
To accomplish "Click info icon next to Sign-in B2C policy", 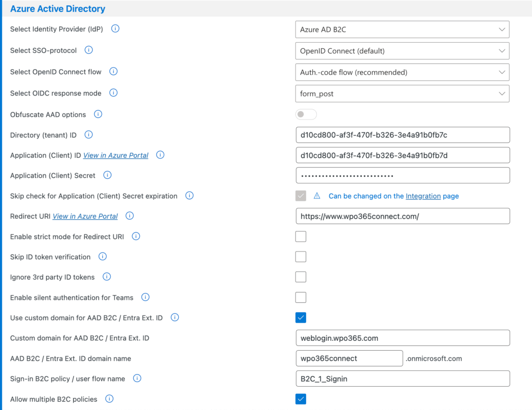I will pyautogui.click(x=137, y=378).
